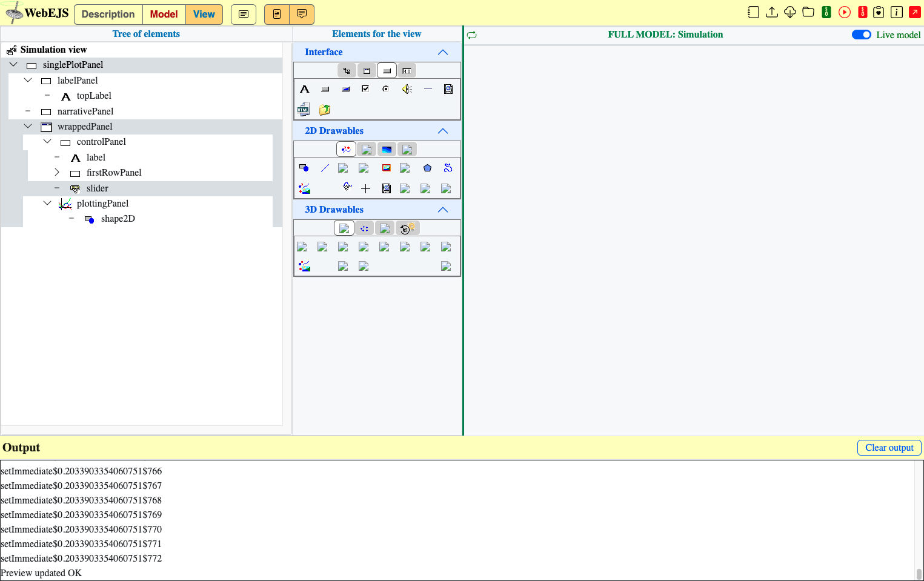The width and height of the screenshot is (924, 581).
Task: Select the folder element icon in Interface
Action: pyautogui.click(x=325, y=110)
